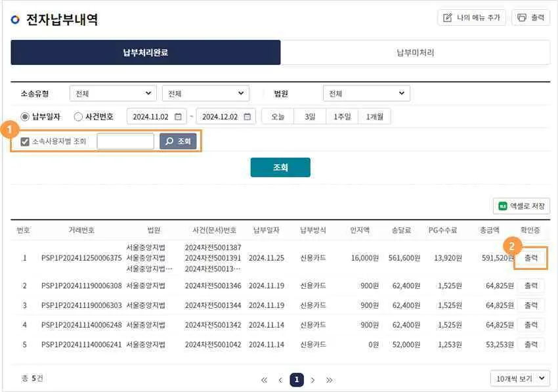This screenshot has height=392, width=558.
Task: Open second 소송유형 sub-type dropdown
Action: tap(205, 93)
